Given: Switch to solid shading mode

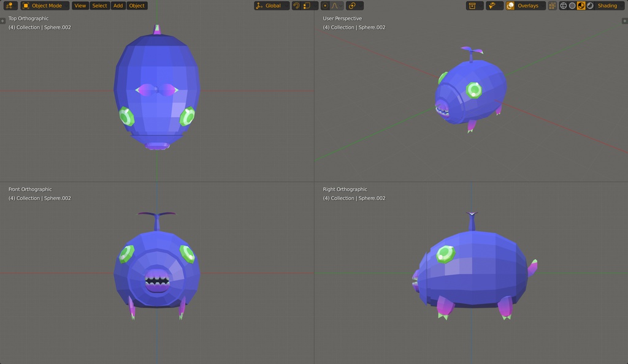Looking at the screenshot, I should pyautogui.click(x=572, y=6).
